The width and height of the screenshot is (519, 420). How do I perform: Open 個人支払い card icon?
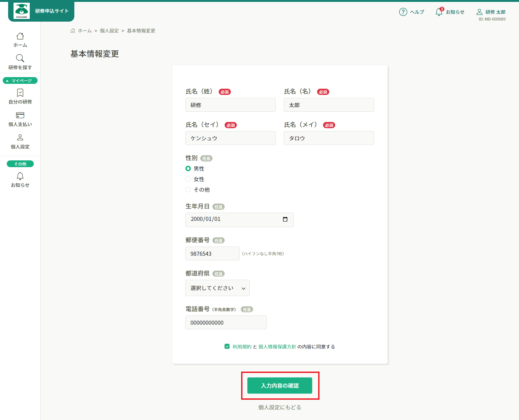pyautogui.click(x=20, y=115)
